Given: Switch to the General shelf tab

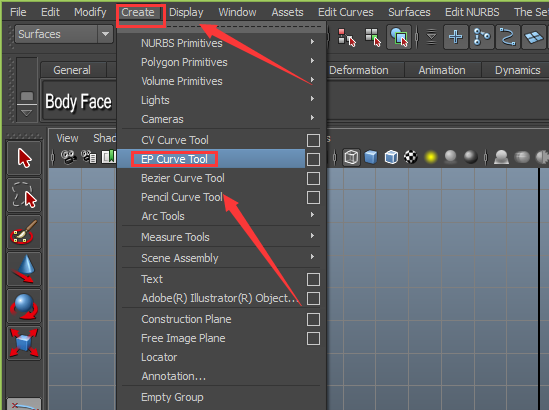Looking at the screenshot, I should pos(72,70).
